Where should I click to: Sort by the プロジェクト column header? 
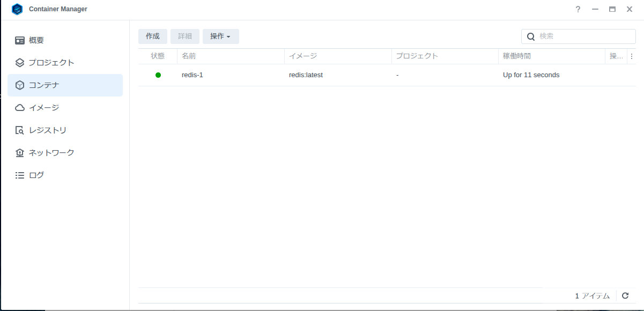pos(445,56)
